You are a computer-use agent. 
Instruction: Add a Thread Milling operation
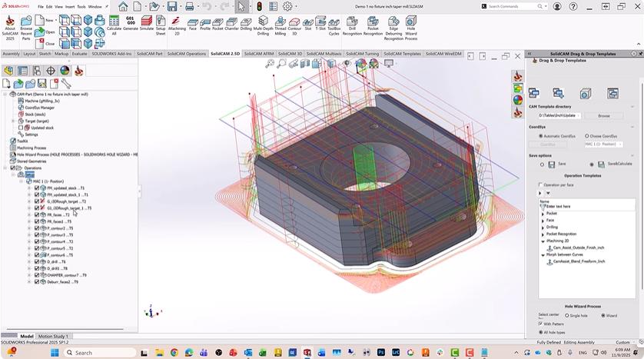pyautogui.click(x=280, y=25)
